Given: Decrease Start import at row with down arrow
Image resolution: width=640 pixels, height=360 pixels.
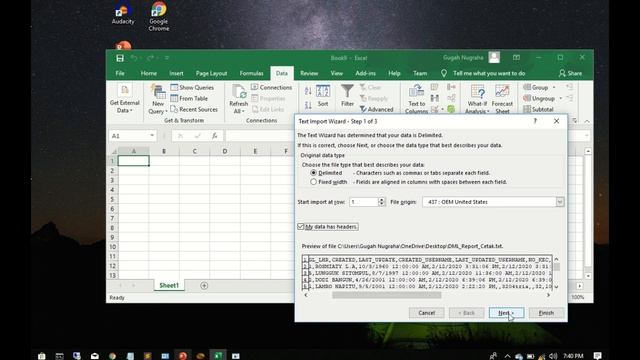Looking at the screenshot, I should point(382,204).
